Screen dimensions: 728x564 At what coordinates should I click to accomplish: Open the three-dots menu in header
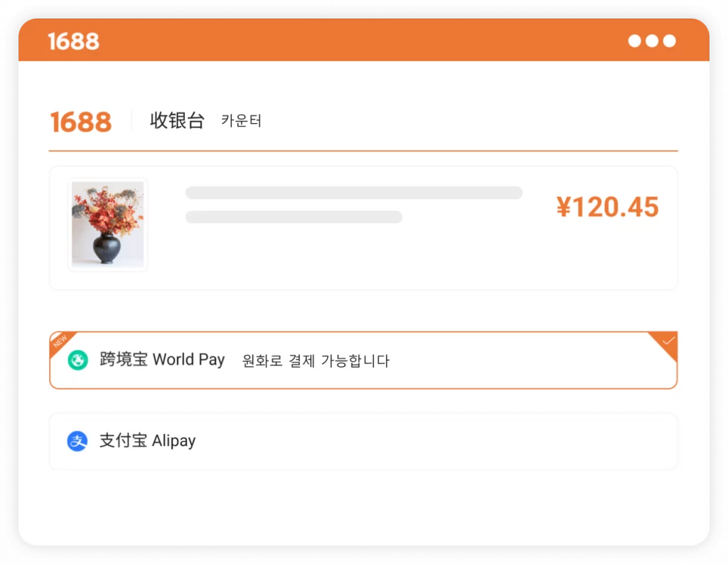point(652,41)
